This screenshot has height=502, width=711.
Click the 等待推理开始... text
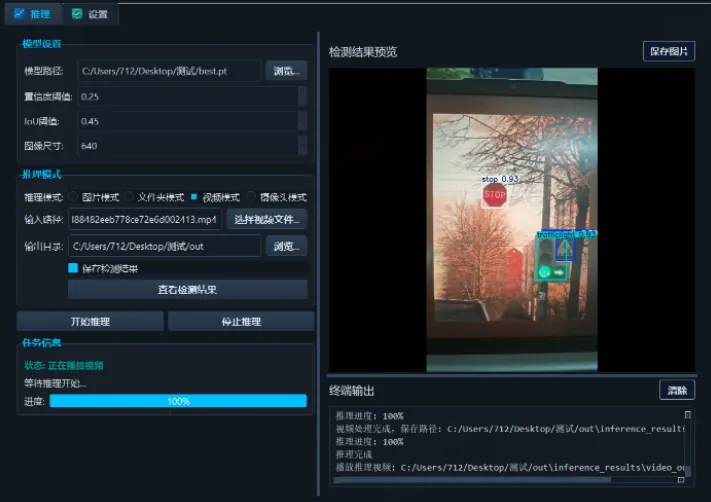click(55, 383)
